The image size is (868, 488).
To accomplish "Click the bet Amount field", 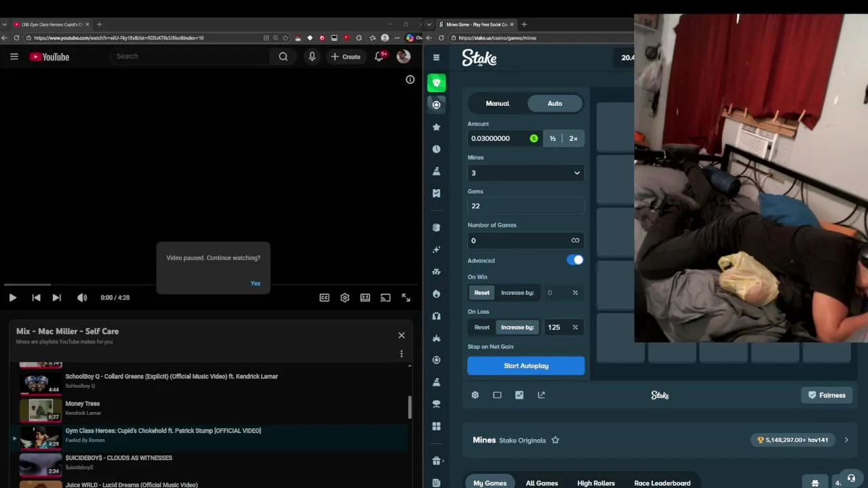I will (x=505, y=138).
